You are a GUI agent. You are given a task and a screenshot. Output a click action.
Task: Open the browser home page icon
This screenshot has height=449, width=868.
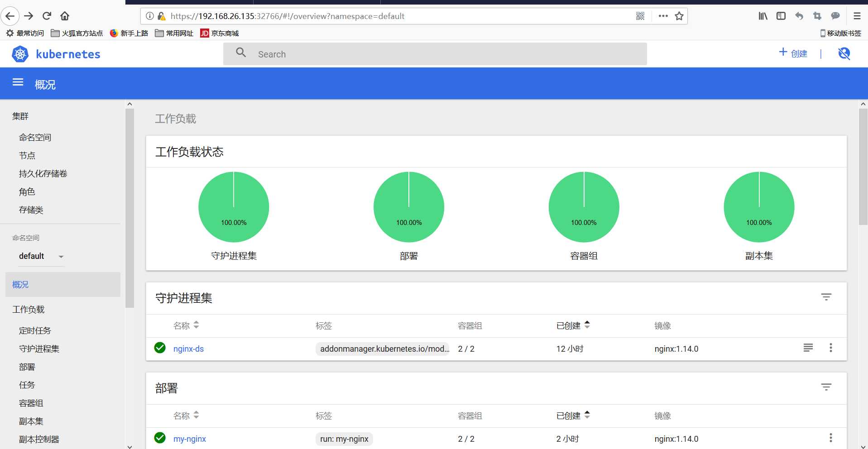[65, 16]
